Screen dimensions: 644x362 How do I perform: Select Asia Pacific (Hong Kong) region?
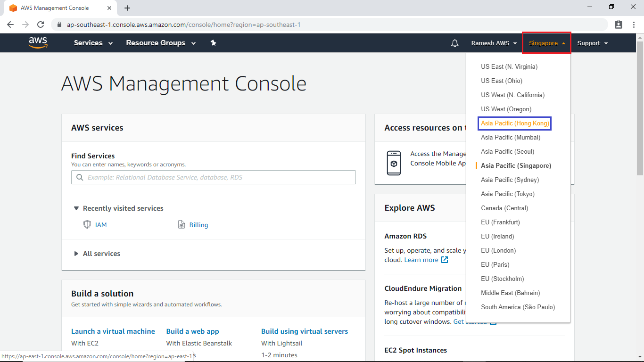515,123
